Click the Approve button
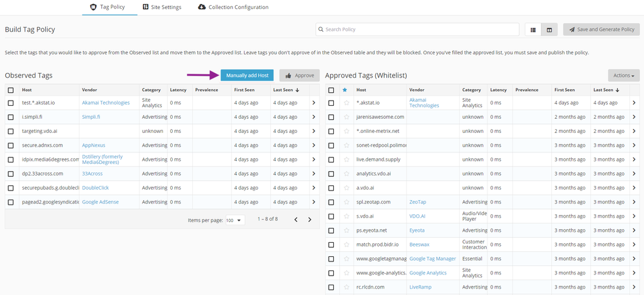This screenshot has height=295, width=644. 299,76
